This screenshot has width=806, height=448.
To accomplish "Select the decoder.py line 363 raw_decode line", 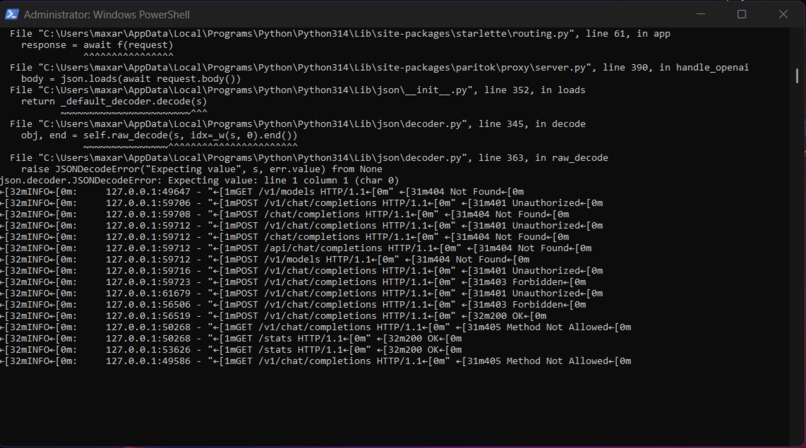I will [x=308, y=158].
